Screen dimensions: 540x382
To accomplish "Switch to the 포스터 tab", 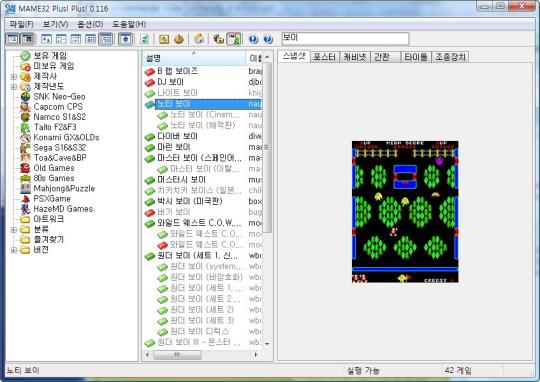I will [324, 57].
